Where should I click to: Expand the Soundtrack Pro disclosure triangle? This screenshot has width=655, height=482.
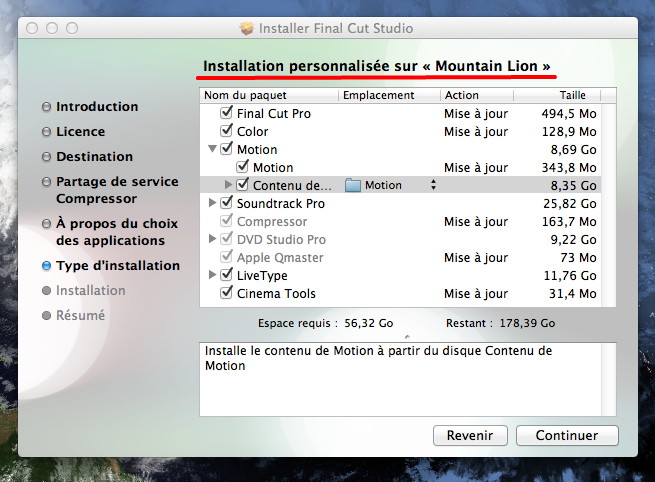(x=212, y=203)
